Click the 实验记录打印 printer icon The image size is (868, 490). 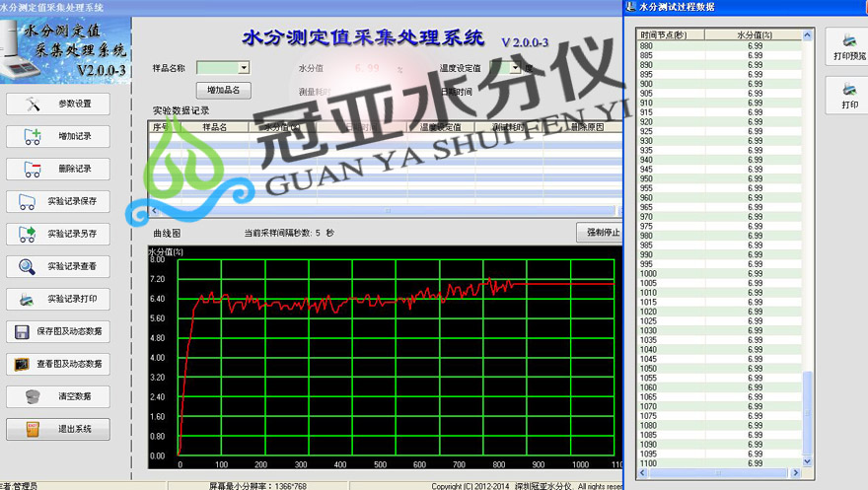(x=28, y=299)
